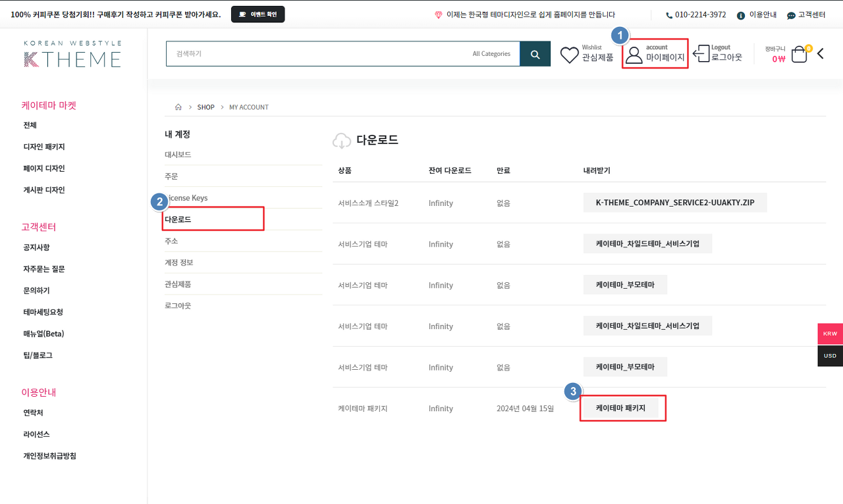Open 전체 in sidebar market
843x504 pixels.
pyautogui.click(x=30, y=125)
